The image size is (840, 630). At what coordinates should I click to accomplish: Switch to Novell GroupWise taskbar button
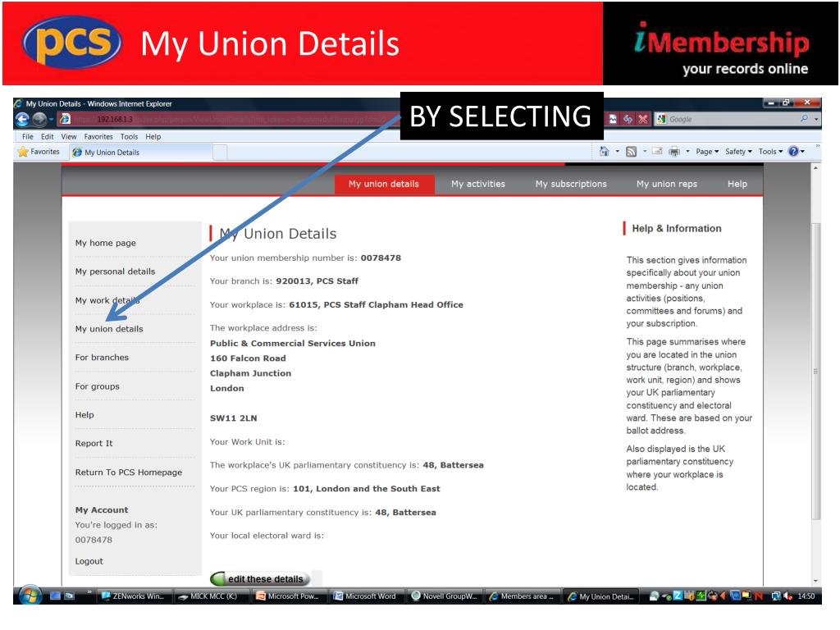(444, 596)
